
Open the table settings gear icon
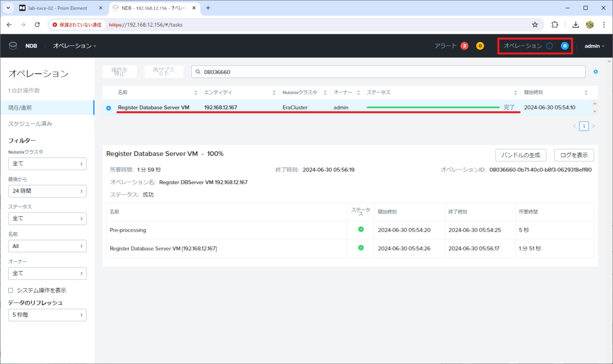pyautogui.click(x=596, y=72)
